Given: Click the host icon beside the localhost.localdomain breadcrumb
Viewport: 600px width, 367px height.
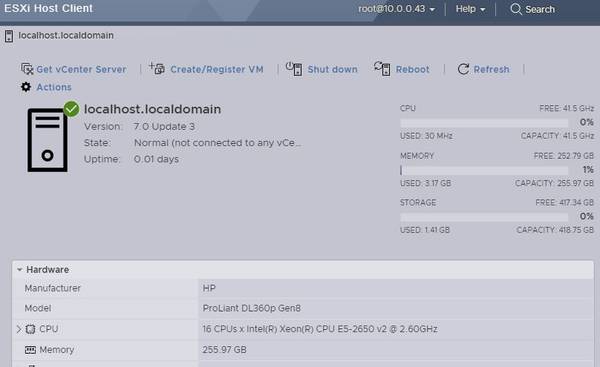Looking at the screenshot, I should (x=9, y=36).
